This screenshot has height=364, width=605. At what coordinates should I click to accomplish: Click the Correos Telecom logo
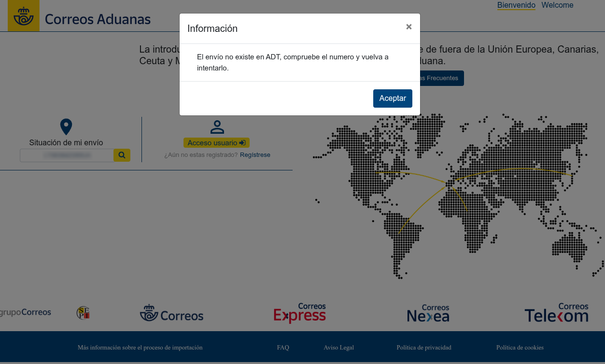click(556, 313)
